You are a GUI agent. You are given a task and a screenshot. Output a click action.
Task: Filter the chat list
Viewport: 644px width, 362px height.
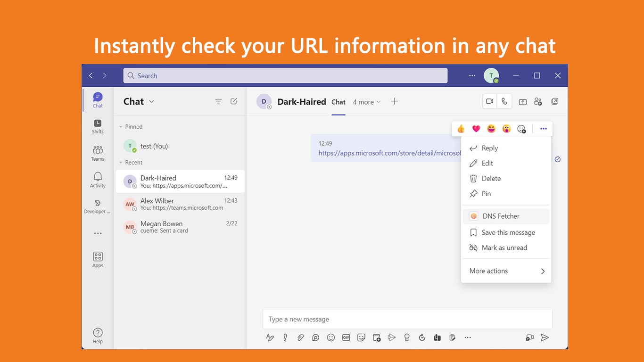[218, 101]
